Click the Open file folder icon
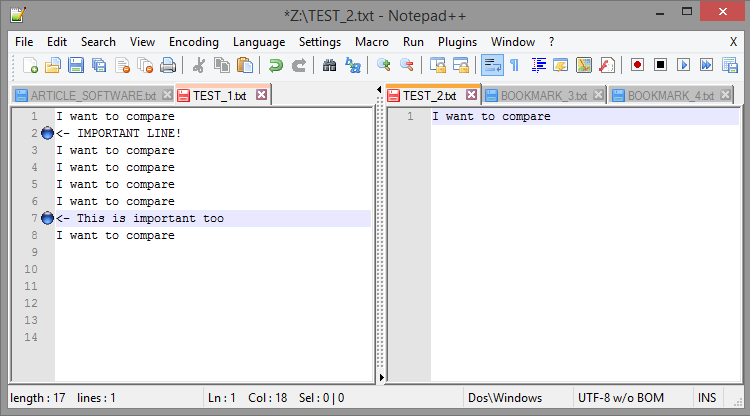Screen dimensions: 750x416 53,65
